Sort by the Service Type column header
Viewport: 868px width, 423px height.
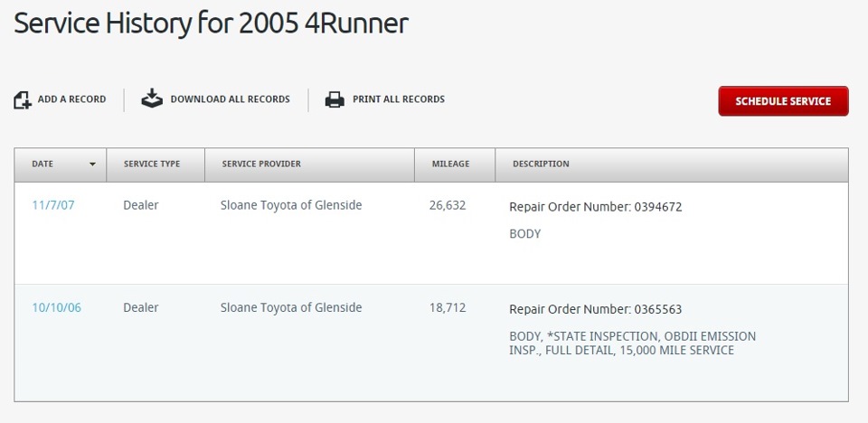(x=152, y=164)
